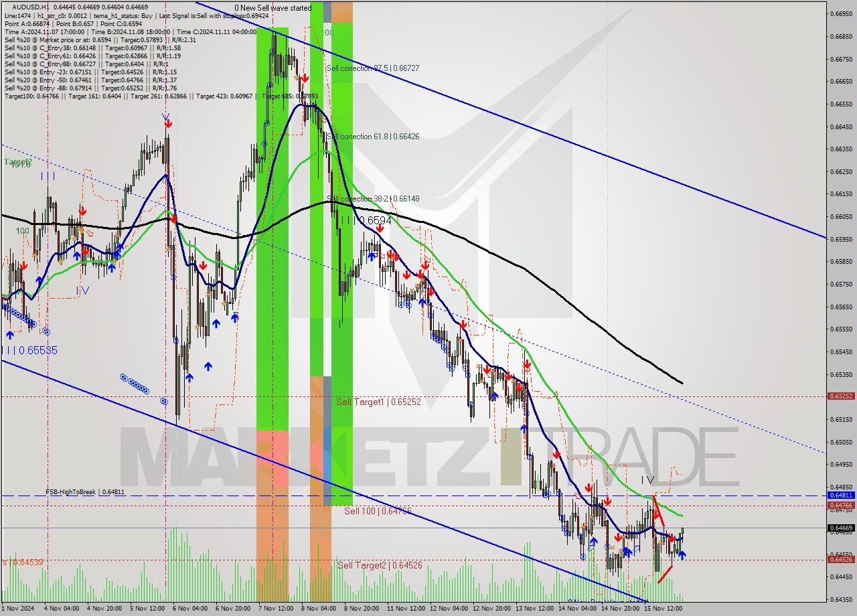Viewport: 857px width, 616px height.
Task: Click '6 Nov 04:00' on time axis
Action: pyautogui.click(x=191, y=609)
